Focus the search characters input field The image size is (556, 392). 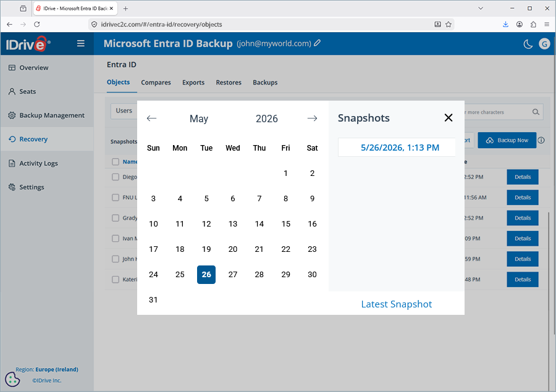coord(497,112)
